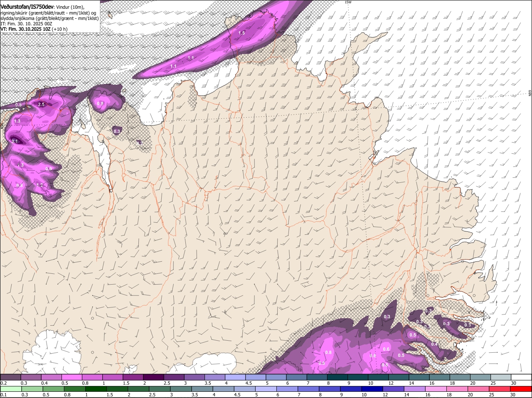This screenshot has width=532, height=398.
Task: Click the '15W' longitude label
Action: pos(348,2)
